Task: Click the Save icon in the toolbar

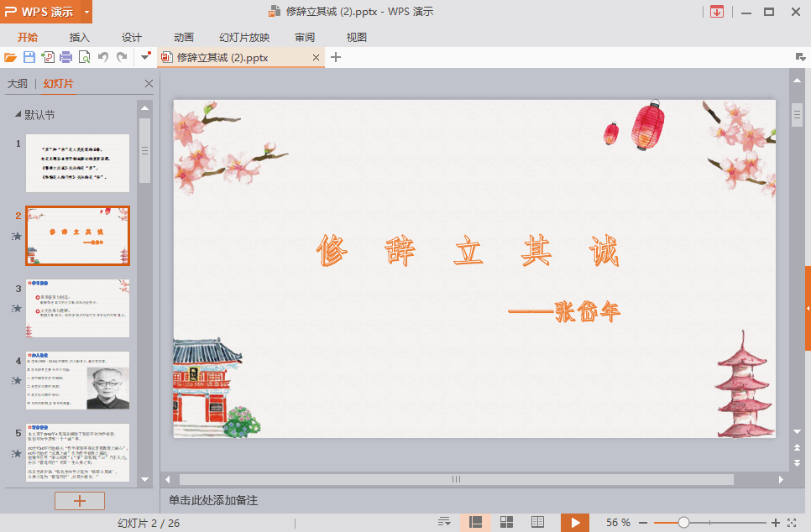Action: pyautogui.click(x=29, y=56)
